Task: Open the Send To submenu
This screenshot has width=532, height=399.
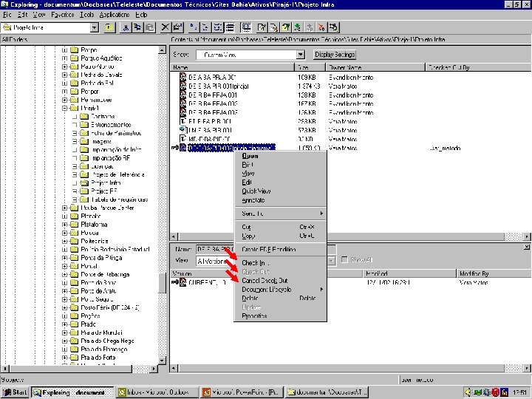Action: [x=280, y=214]
